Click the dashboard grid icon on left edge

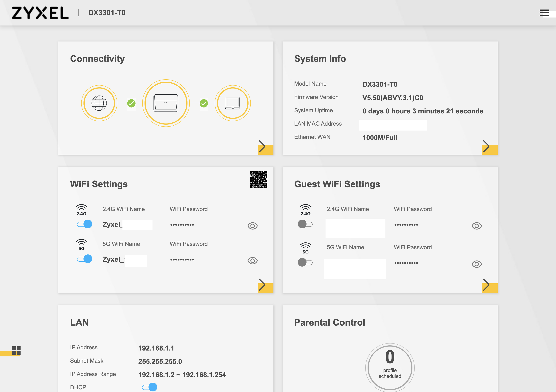[x=16, y=350]
